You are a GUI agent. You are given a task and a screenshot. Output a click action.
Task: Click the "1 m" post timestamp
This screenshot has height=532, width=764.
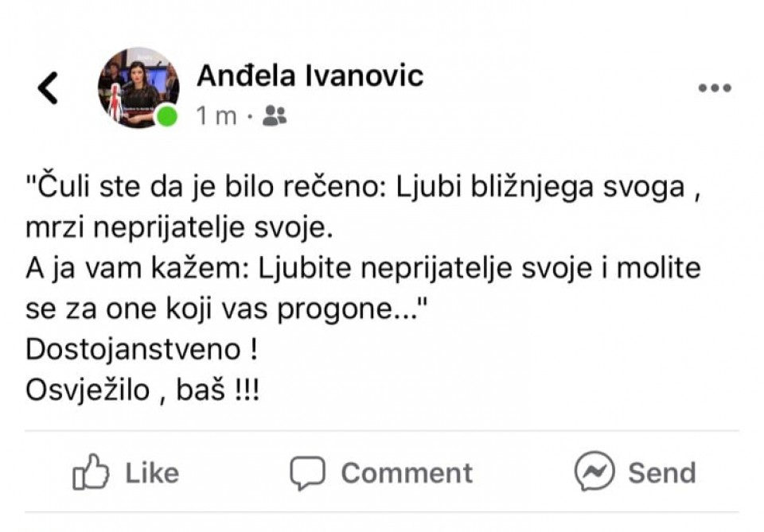(216, 116)
